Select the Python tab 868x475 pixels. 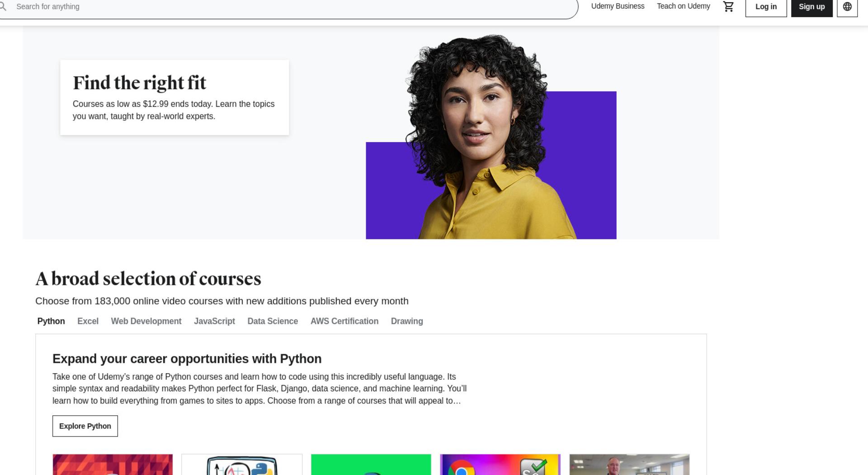[51, 321]
